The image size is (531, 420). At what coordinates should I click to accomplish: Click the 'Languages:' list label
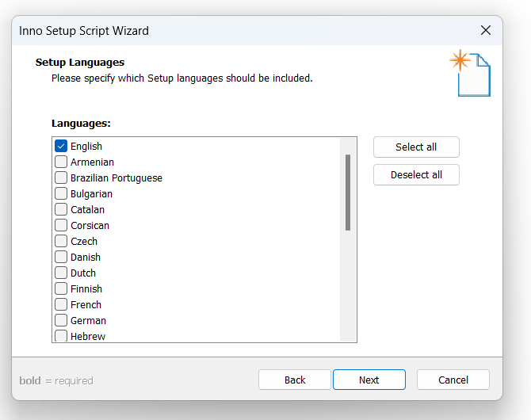click(81, 124)
